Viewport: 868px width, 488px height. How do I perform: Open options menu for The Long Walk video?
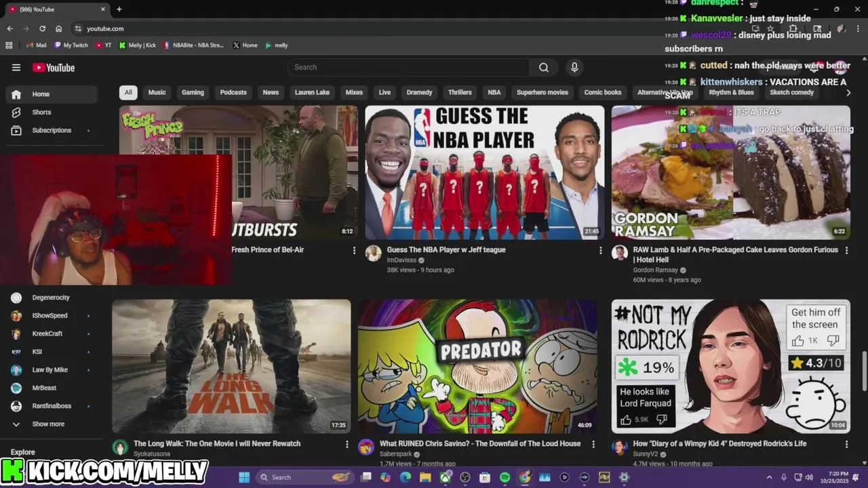347,444
